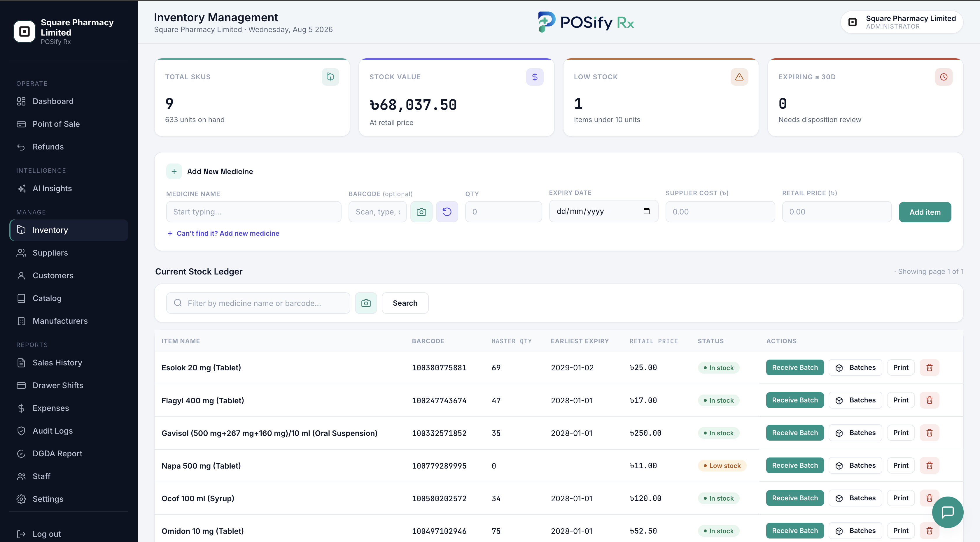The height and width of the screenshot is (542, 980).
Task: Click the Master Qty column header
Action: tap(511, 341)
